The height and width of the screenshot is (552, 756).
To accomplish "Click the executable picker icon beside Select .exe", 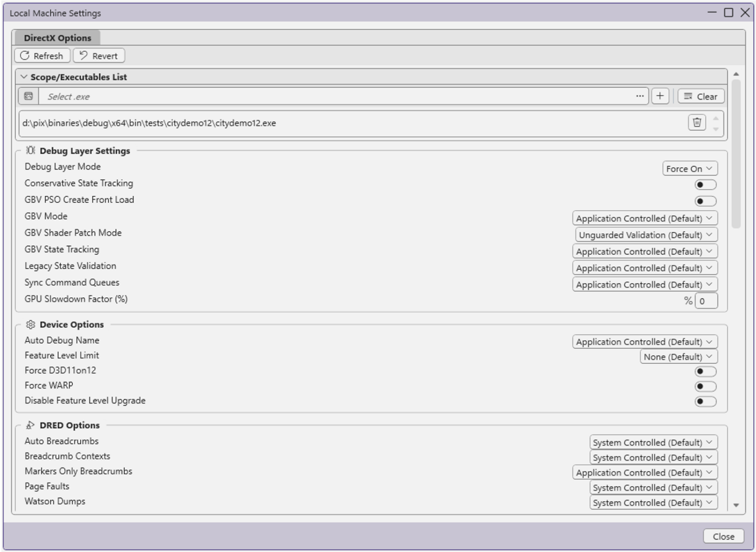I will click(x=28, y=96).
